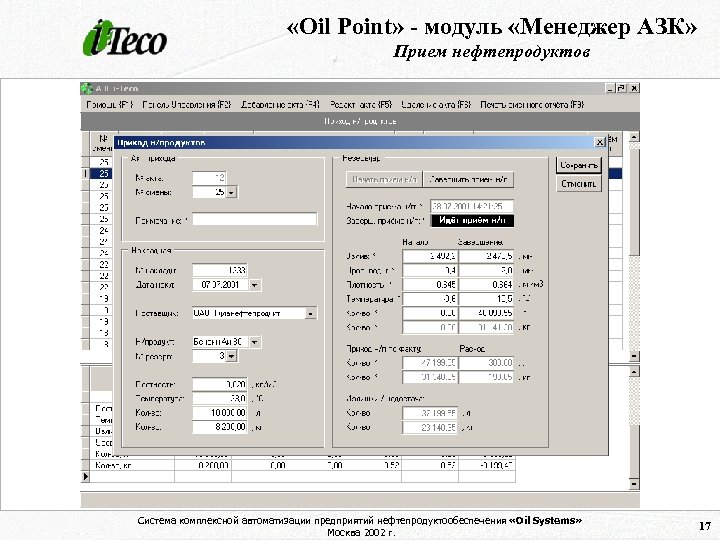Close the Приход н/продуктов dialog
Image resolution: width=720 pixels, height=540 pixels.
click(x=600, y=142)
